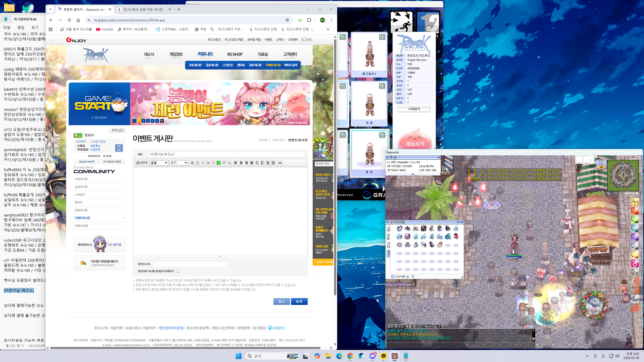Submit the post with the 등록 button
The width and height of the screenshot is (644, 362).
coord(299,301)
